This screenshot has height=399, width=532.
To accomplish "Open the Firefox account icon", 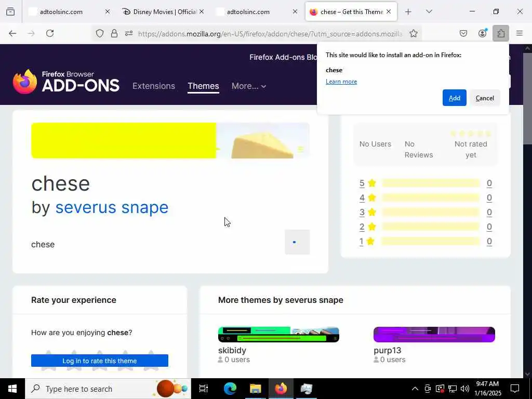I will point(482,33).
